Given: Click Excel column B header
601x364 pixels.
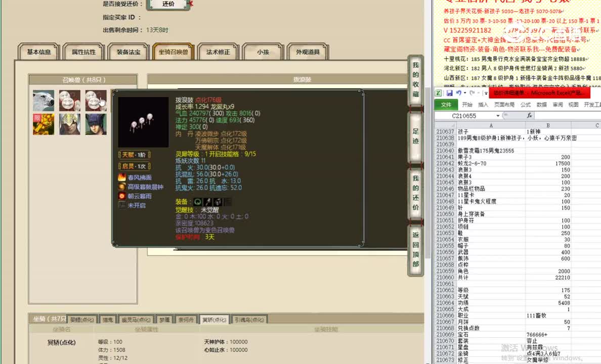Looking at the screenshot, I should (x=548, y=125).
